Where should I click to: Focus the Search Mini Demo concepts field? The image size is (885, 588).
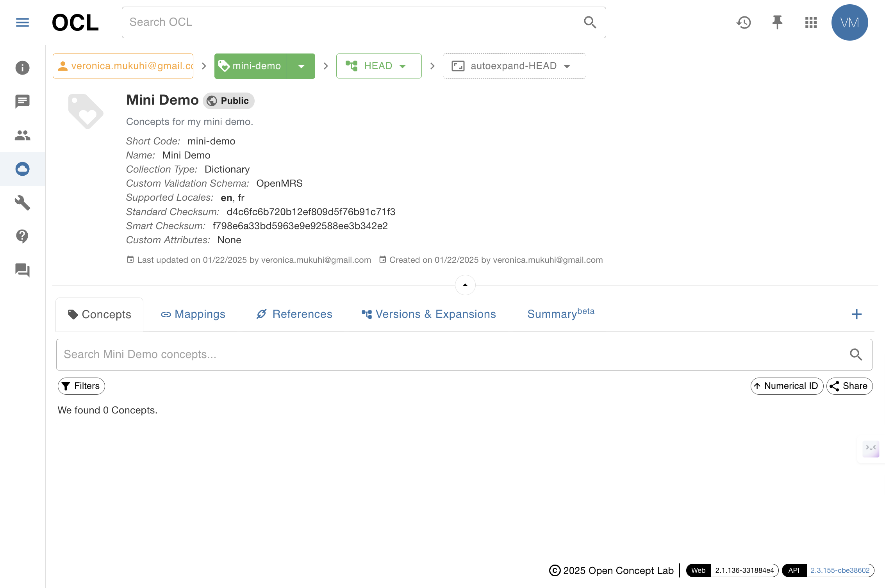pos(464,355)
